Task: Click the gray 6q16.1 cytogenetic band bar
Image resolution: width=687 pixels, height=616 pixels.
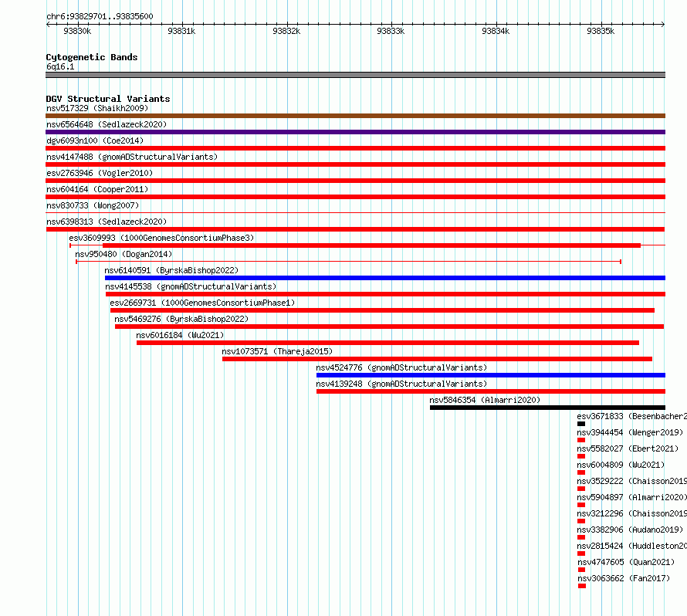Action: (355, 75)
